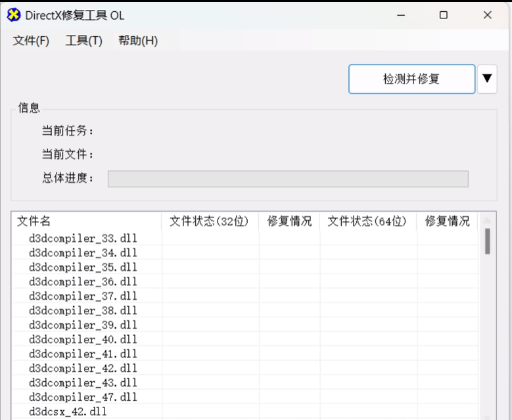512x420 pixels.
Task: Click the 修复情况 header after the 64位 column
Action: (x=448, y=221)
